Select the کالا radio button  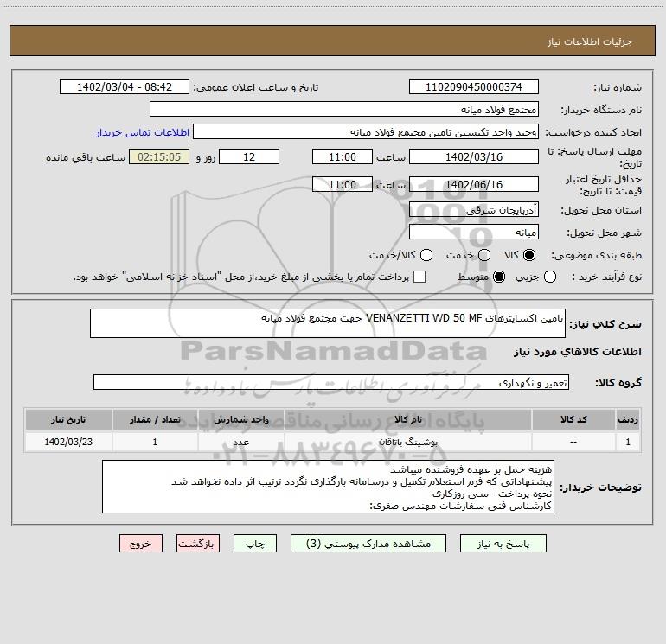(x=529, y=255)
